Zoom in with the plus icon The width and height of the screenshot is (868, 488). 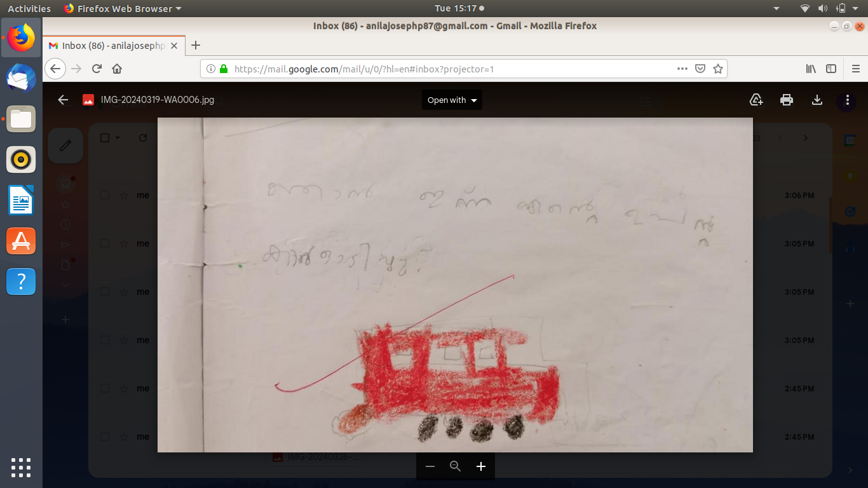click(481, 466)
